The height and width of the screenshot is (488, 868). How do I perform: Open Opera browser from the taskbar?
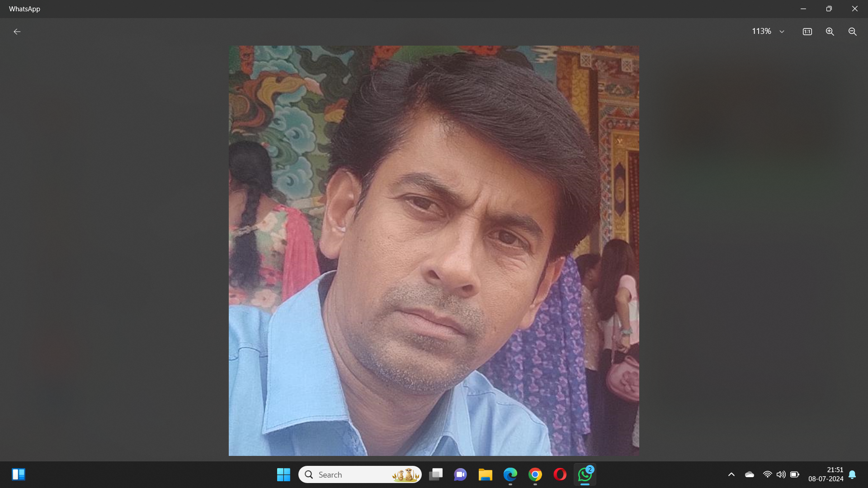pos(560,474)
